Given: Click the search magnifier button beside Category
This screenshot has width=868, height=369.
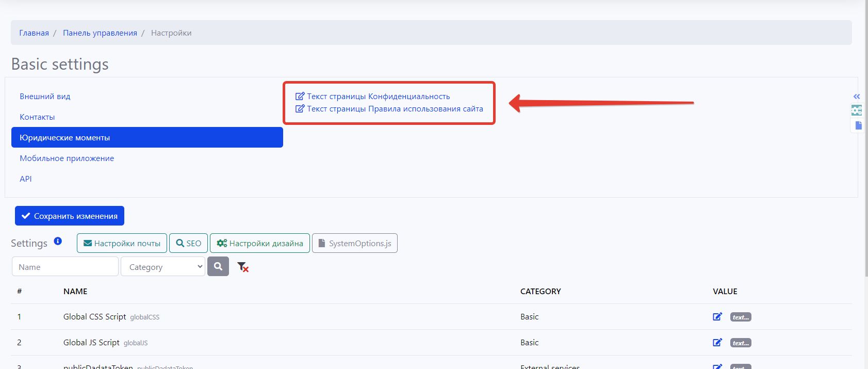Looking at the screenshot, I should click(218, 266).
